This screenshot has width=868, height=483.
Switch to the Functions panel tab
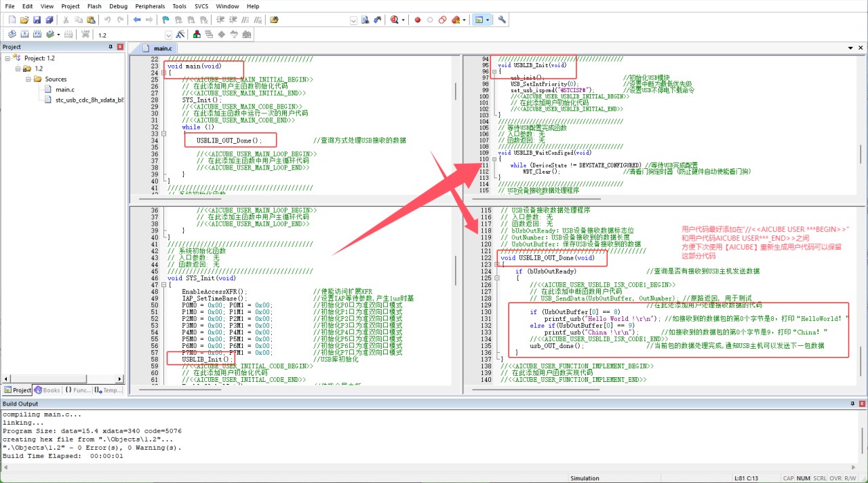[77, 390]
